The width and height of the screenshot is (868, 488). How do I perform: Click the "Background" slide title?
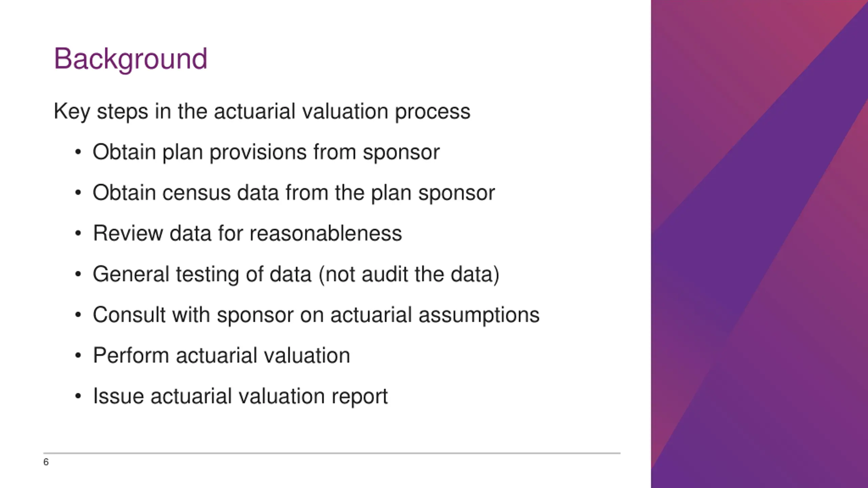[131, 59]
